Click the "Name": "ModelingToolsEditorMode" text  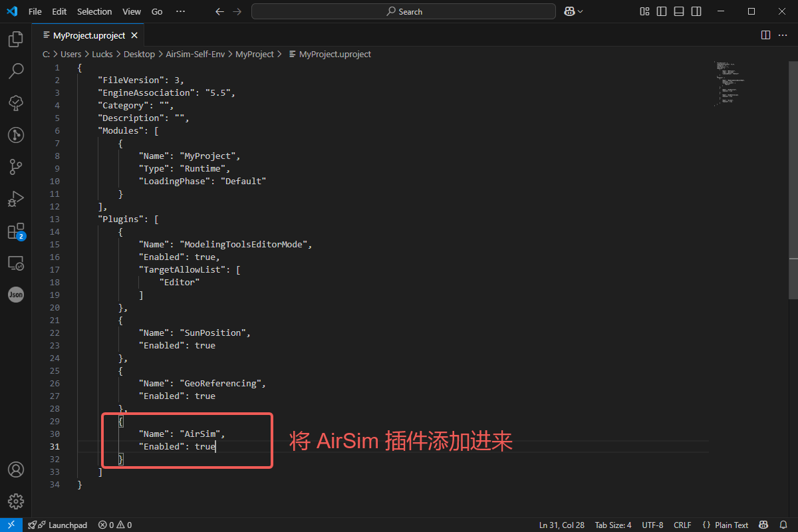225,244
